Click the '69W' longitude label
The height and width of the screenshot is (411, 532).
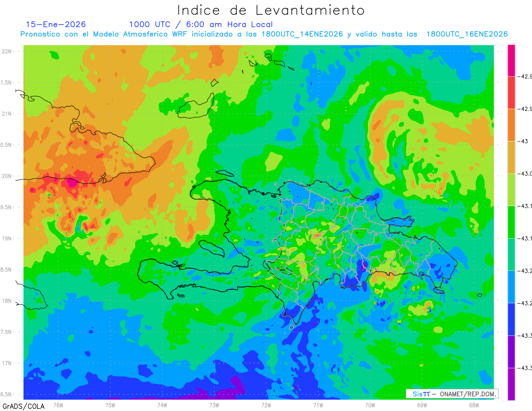(x=422, y=405)
